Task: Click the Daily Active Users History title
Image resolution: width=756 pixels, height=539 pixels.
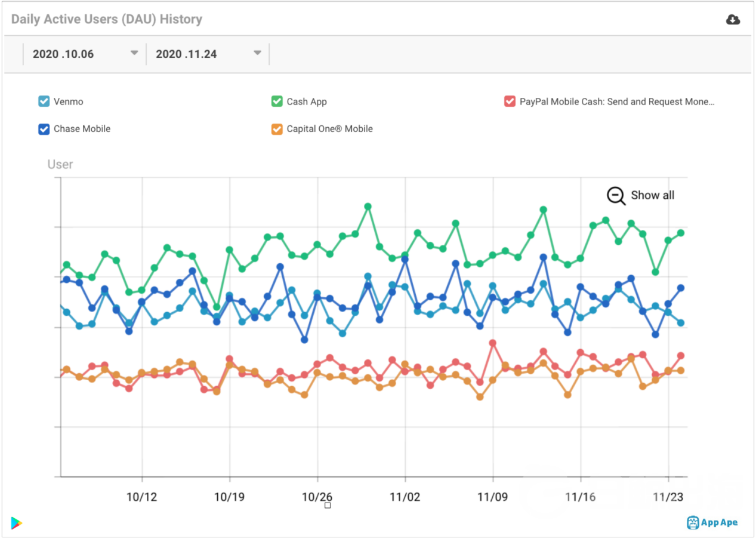Action: pyautogui.click(x=107, y=19)
